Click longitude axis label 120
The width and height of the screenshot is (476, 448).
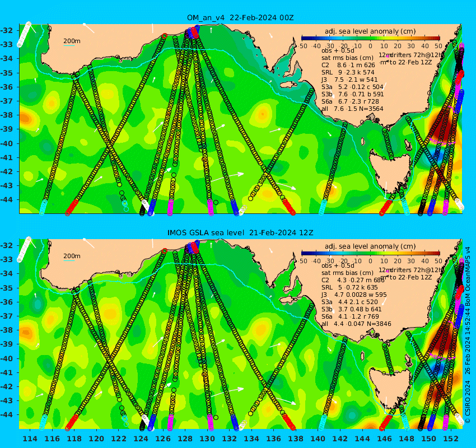[x=96, y=438]
